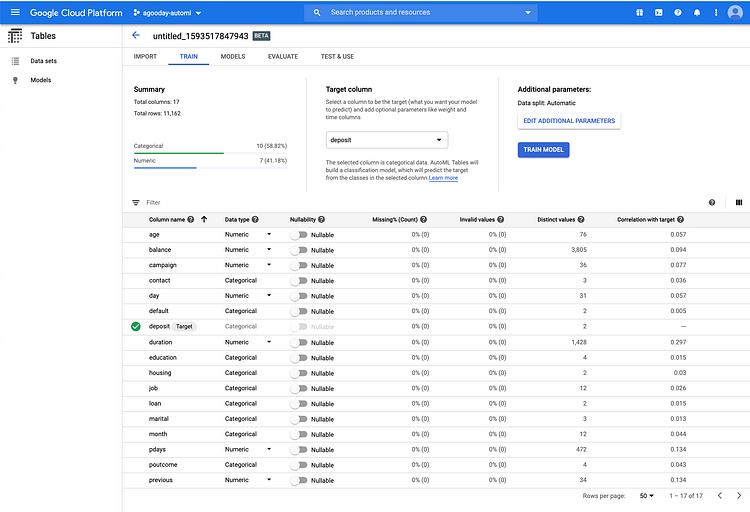
Task: Open notifications bell
Action: tap(697, 12)
